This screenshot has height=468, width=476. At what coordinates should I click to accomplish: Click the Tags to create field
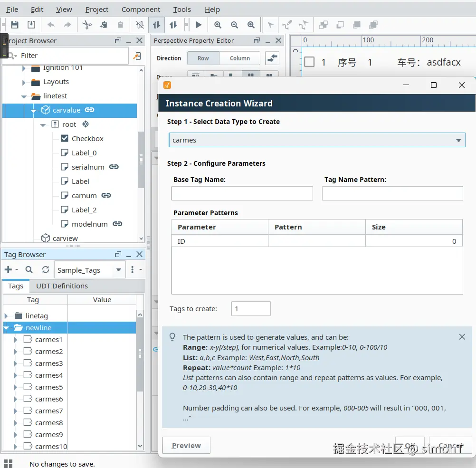250,308
